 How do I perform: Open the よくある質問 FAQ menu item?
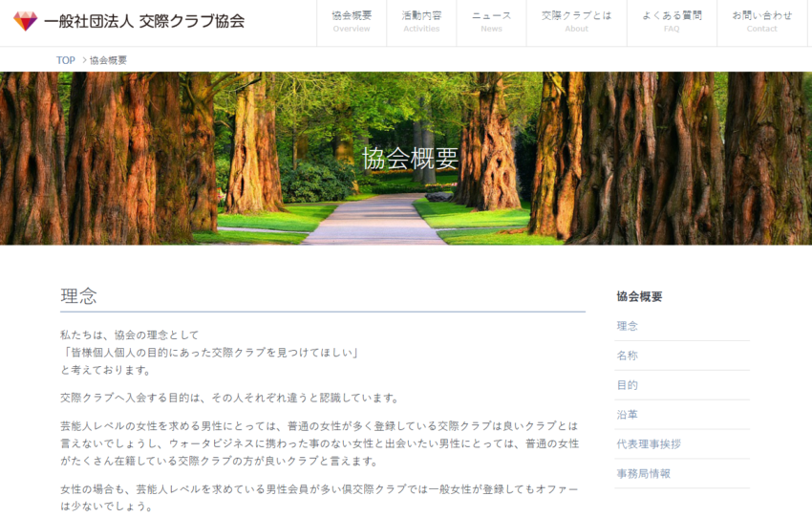(x=672, y=21)
